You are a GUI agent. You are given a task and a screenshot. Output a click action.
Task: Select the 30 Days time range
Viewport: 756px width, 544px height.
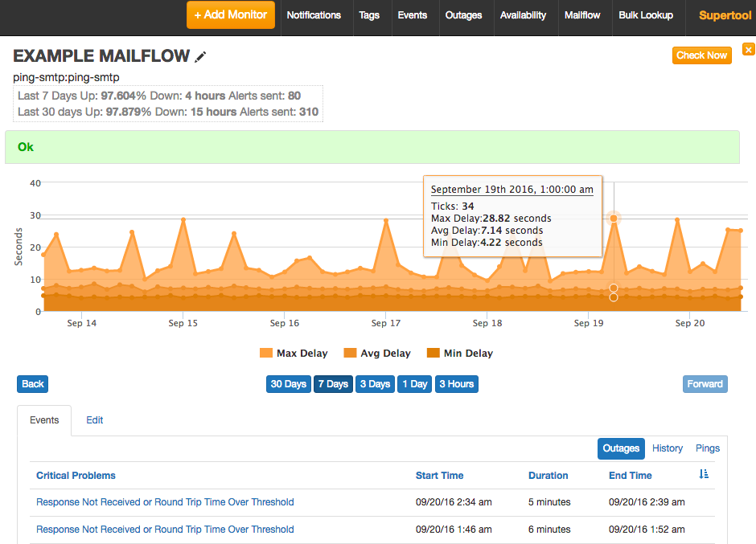[x=288, y=384]
